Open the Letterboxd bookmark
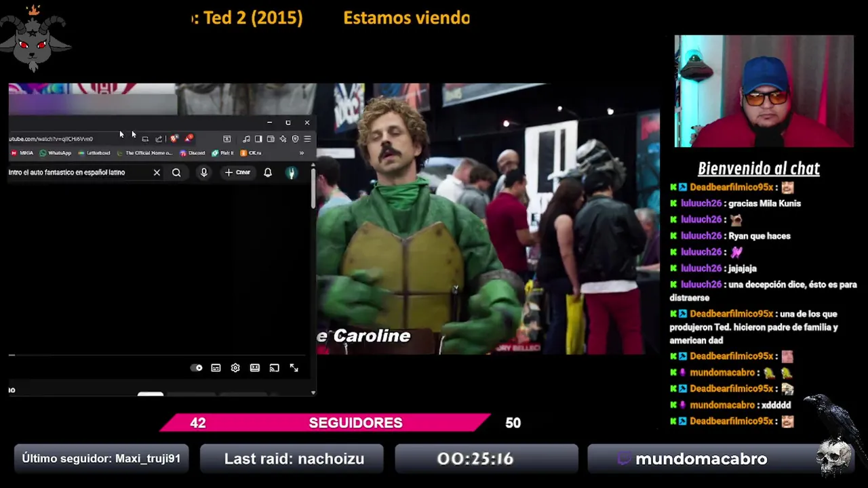The width and height of the screenshot is (868, 488). point(94,153)
